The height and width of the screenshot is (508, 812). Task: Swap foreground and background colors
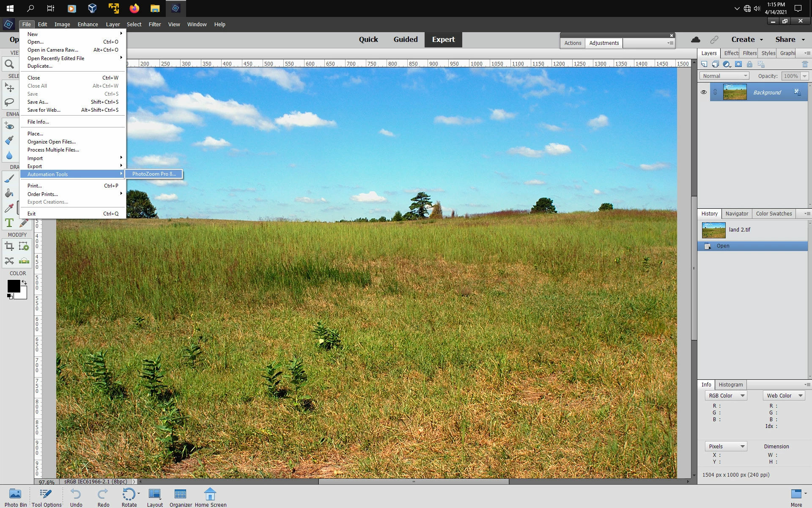pyautogui.click(x=25, y=282)
